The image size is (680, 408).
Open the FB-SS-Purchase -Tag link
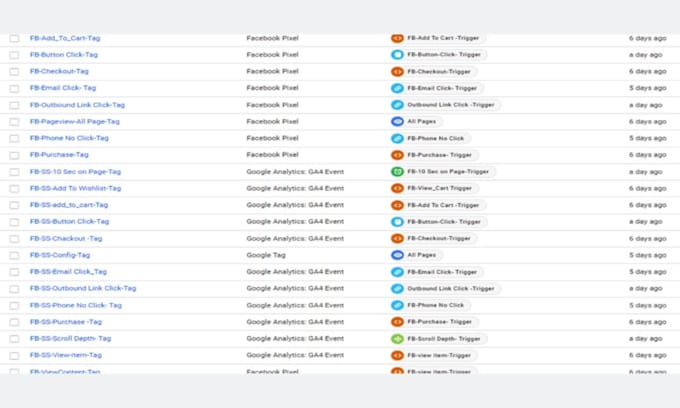(66, 322)
